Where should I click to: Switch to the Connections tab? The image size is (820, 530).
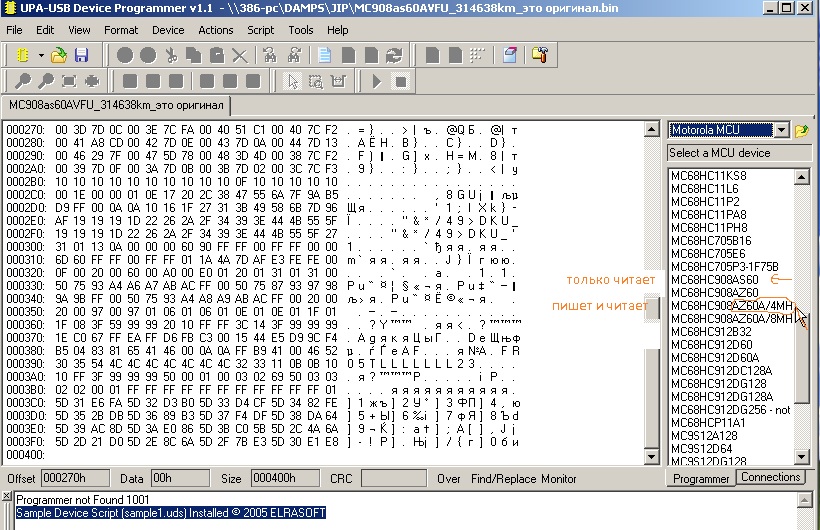771,477
